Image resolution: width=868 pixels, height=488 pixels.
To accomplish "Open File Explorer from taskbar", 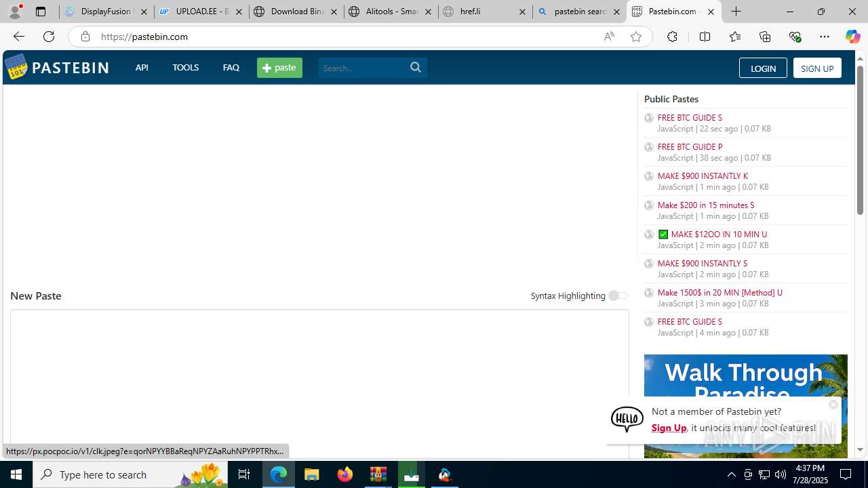I will 312,474.
